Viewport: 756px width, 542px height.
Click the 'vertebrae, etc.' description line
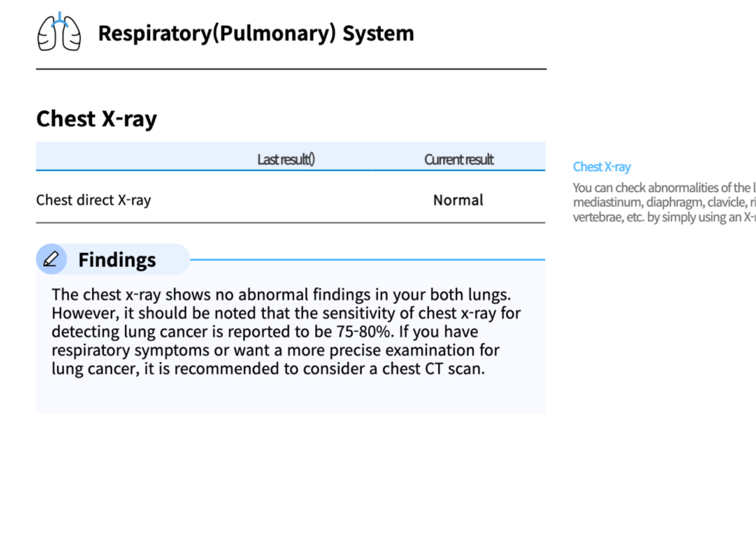pos(663,217)
